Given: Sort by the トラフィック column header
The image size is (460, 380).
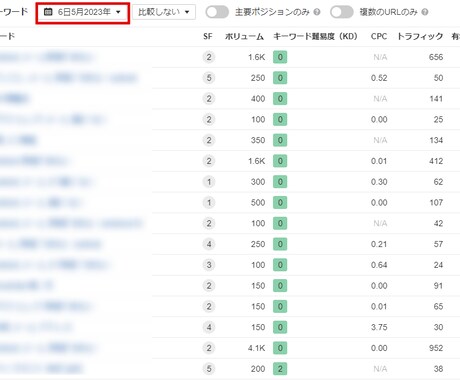Looking at the screenshot, I should tap(420, 36).
